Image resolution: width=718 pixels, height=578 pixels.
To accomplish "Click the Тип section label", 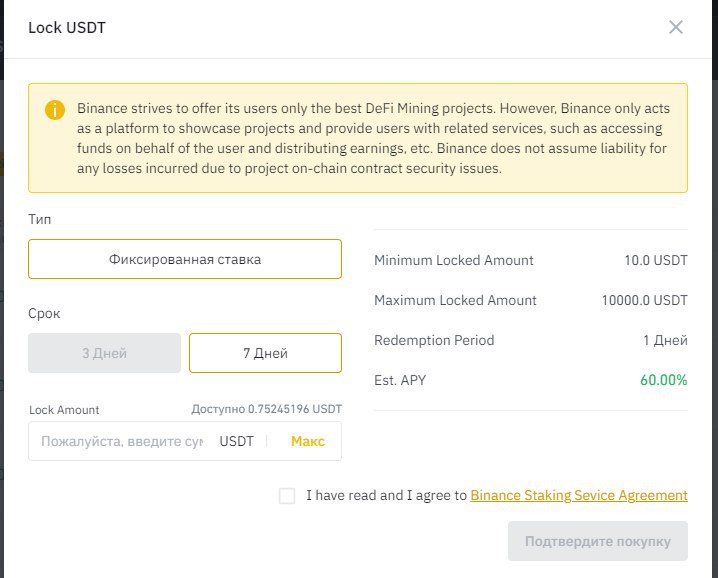I will pyautogui.click(x=40, y=219).
